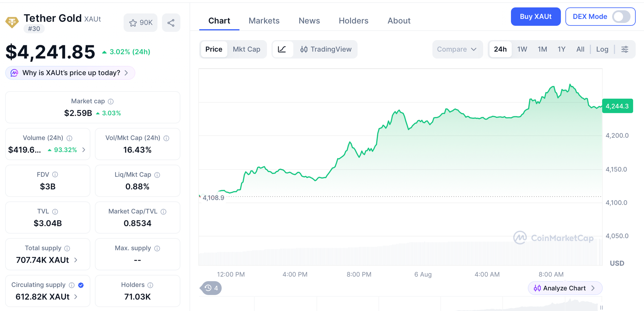Expand Total supply details chevron
Viewport: 644px width, 311px height.
(76, 260)
